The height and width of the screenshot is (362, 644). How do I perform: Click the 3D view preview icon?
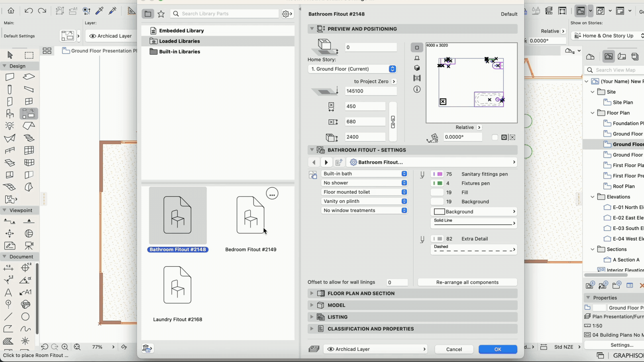(417, 68)
